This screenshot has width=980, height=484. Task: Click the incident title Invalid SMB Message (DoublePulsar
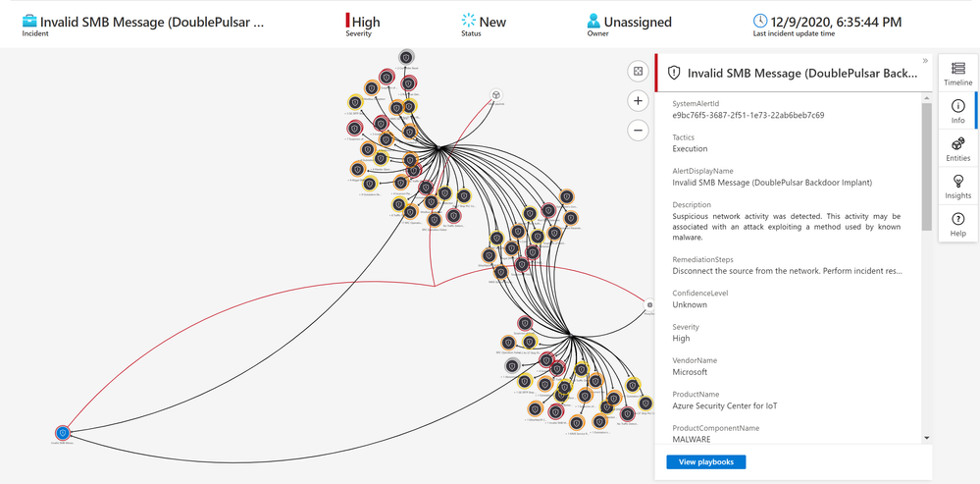coord(152,22)
